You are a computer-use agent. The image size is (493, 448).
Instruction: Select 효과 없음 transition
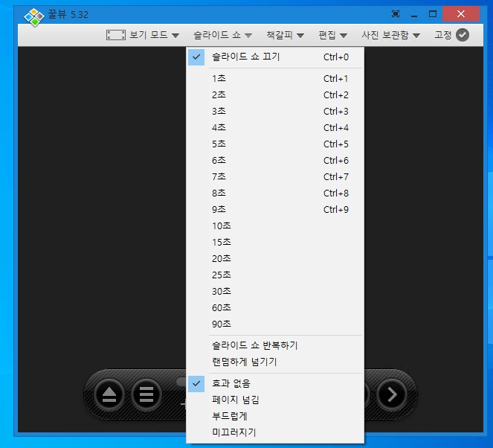275,383
